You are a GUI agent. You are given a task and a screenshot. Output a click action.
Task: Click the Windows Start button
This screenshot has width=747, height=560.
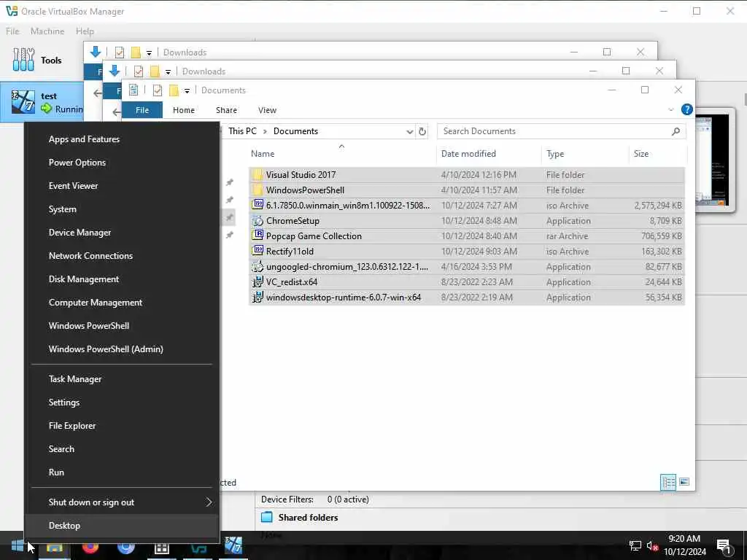pyautogui.click(x=18, y=545)
